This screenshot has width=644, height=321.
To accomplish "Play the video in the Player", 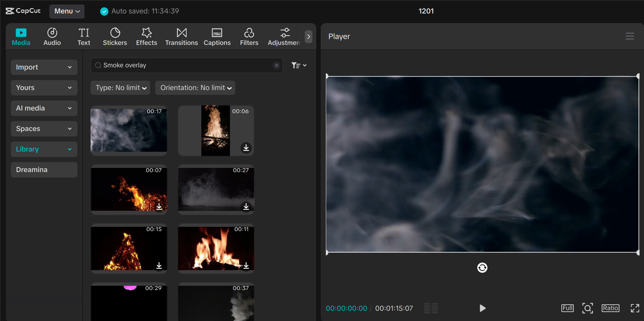I will 482,308.
